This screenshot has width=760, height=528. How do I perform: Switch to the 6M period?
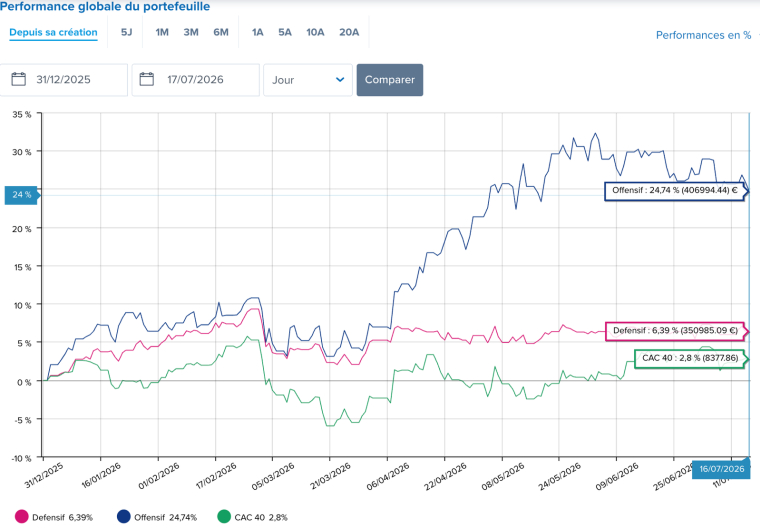tap(221, 32)
